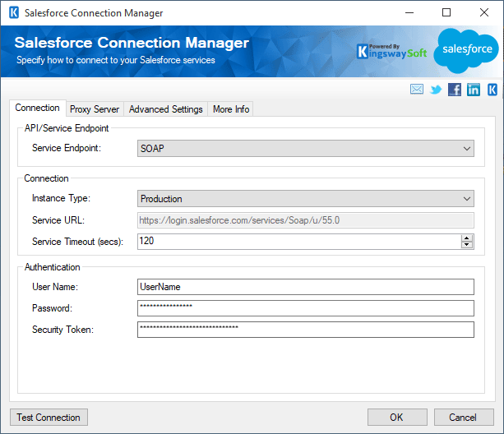
Task: Open the LinkedIn icon link
Action: tap(474, 90)
